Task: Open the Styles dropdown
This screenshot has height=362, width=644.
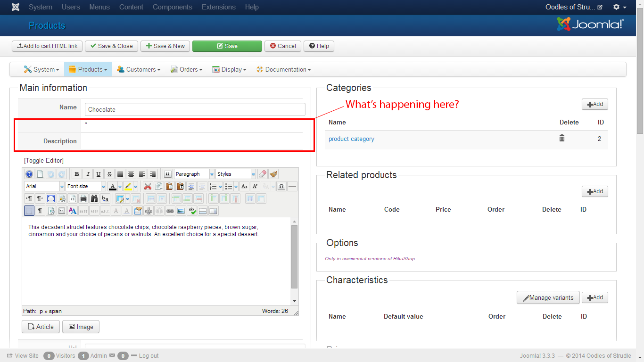Action: (x=236, y=174)
